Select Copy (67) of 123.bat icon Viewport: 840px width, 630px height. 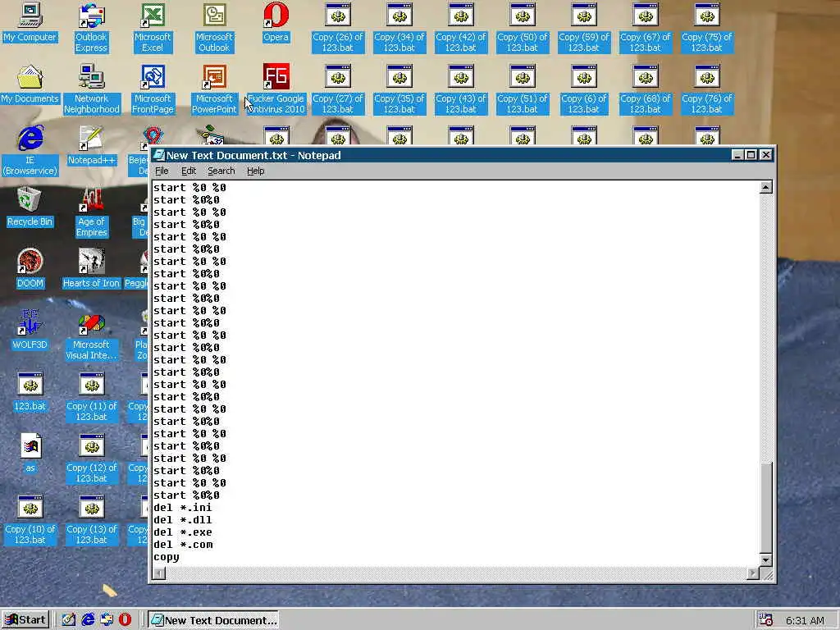coord(645,28)
